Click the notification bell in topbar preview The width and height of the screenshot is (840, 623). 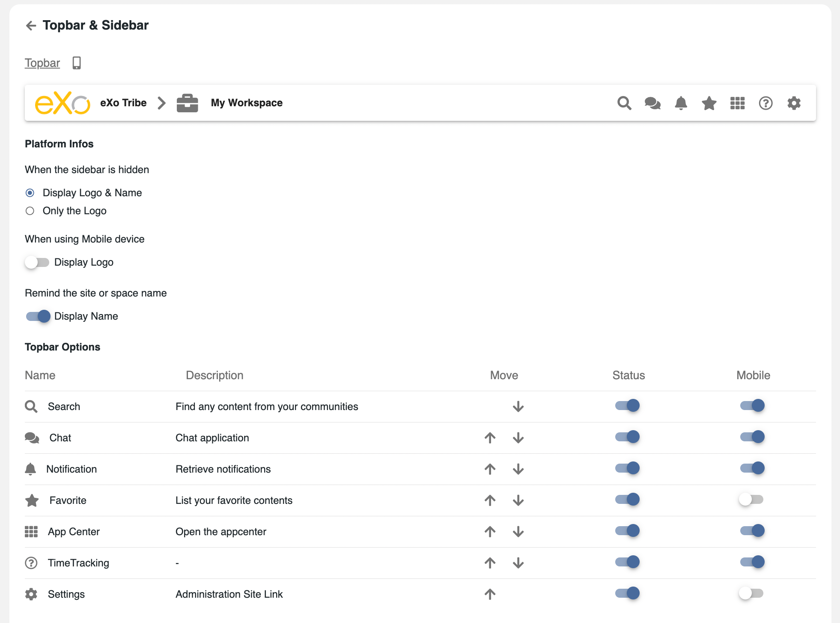point(681,103)
